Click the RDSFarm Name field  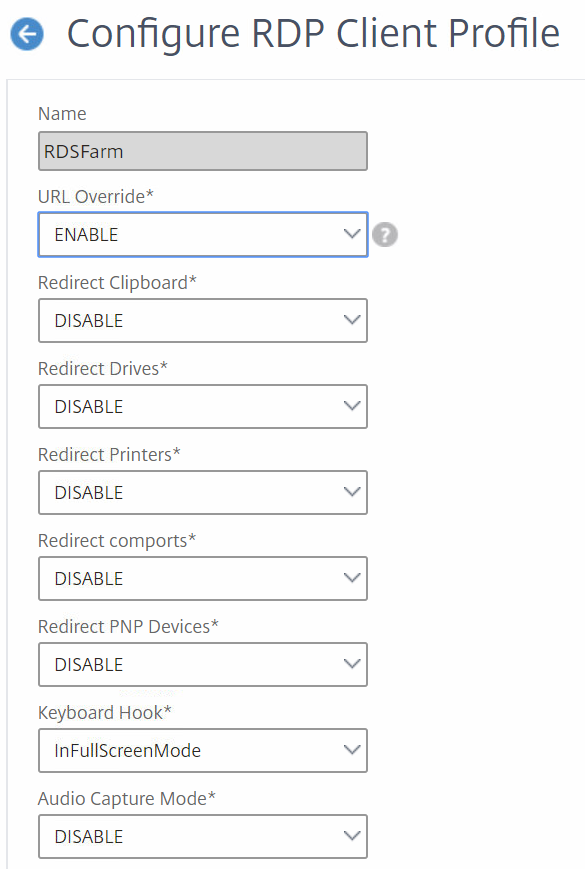(x=203, y=151)
